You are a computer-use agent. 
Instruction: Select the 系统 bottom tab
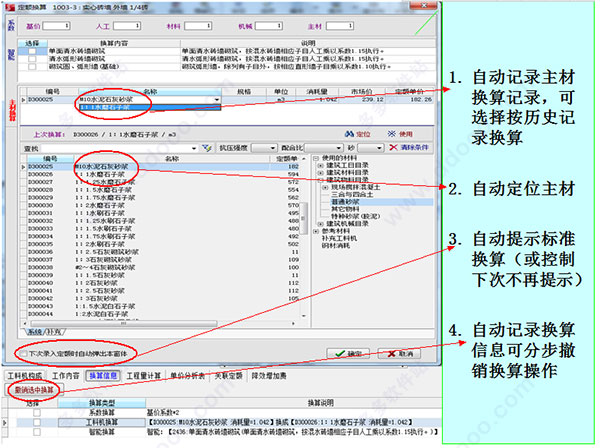click(35, 332)
